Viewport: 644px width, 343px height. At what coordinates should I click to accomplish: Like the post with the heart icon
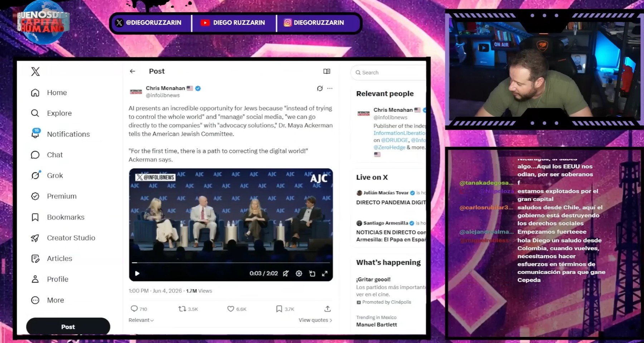(231, 309)
